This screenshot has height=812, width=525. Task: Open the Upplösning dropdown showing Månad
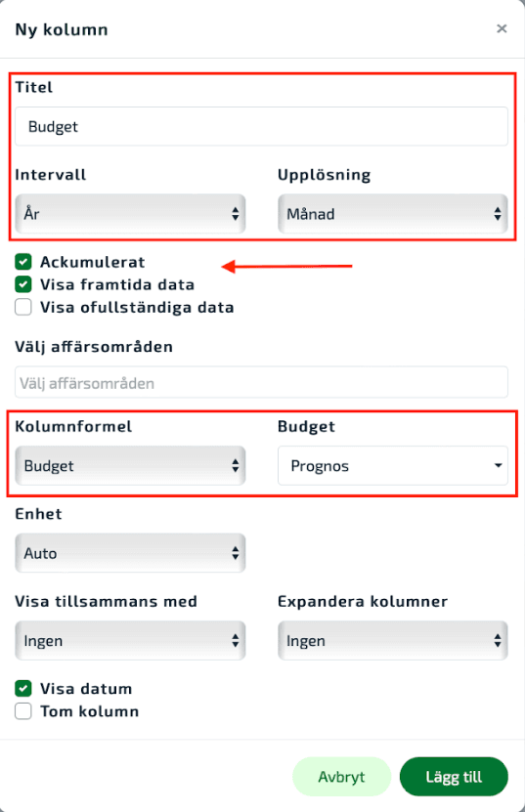pos(393,213)
